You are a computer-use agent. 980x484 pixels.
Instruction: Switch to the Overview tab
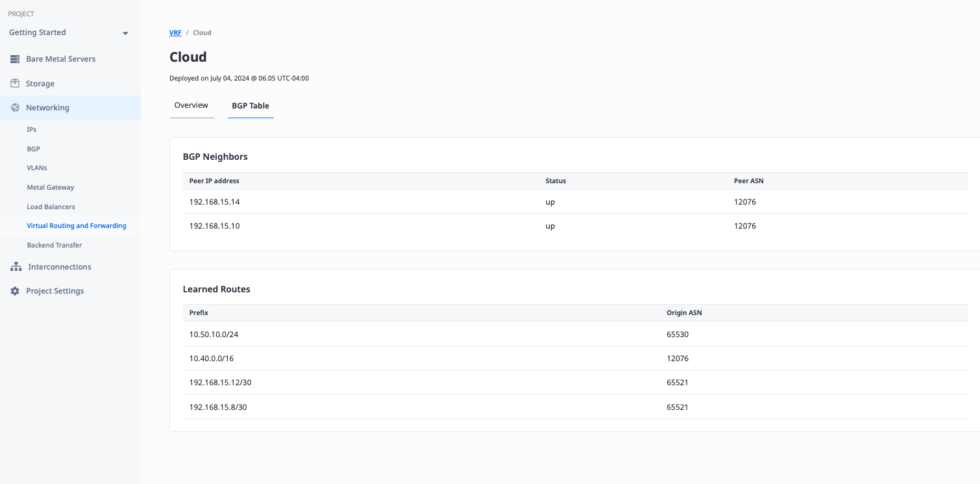[x=191, y=105]
